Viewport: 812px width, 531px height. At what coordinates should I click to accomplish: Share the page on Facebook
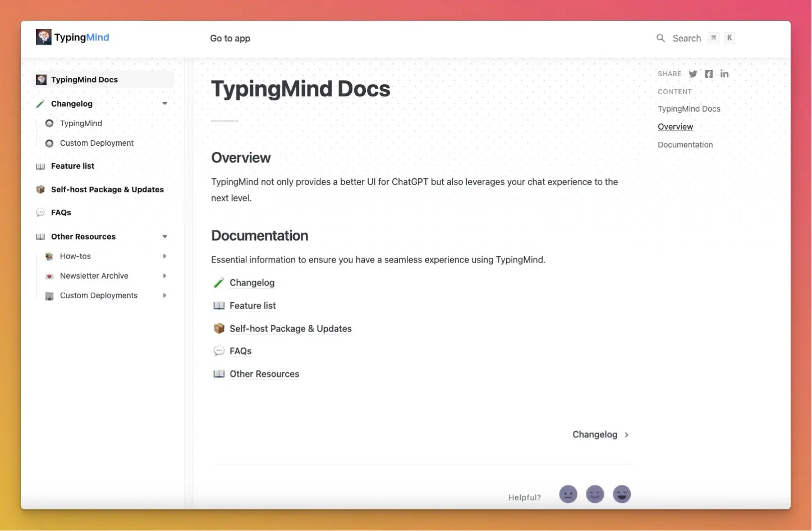coord(709,74)
